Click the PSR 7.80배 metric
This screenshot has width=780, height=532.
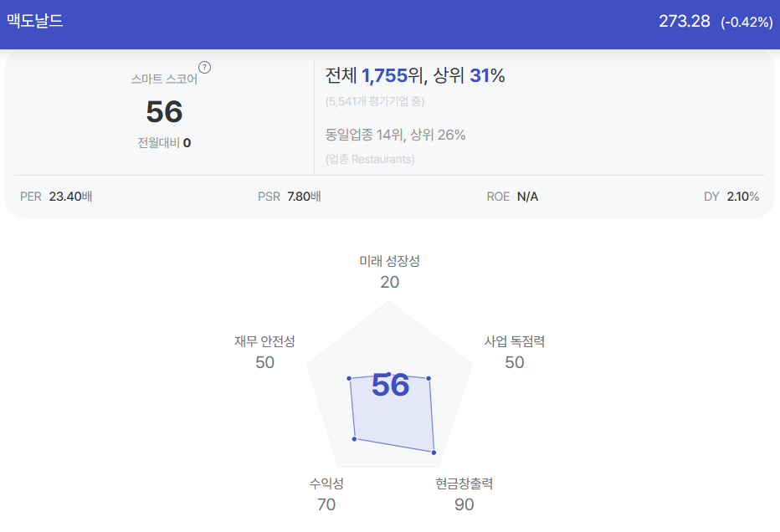(289, 197)
